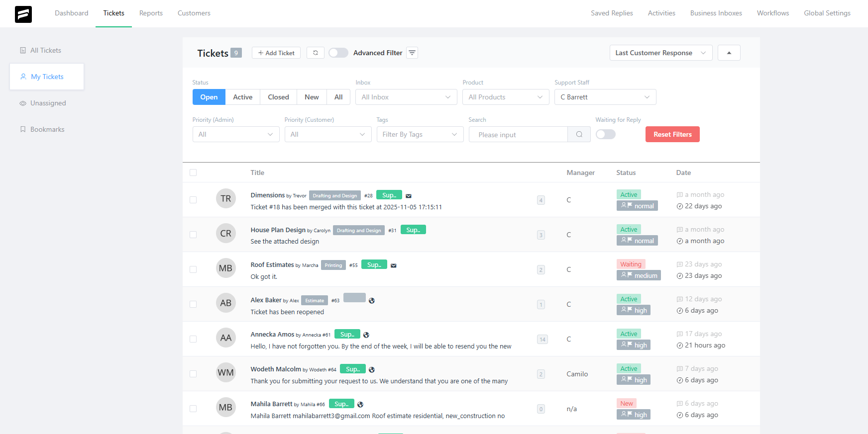Image resolution: width=868 pixels, height=434 pixels.
Task: Turn on Waiting for Reply switch
Action: pos(605,134)
